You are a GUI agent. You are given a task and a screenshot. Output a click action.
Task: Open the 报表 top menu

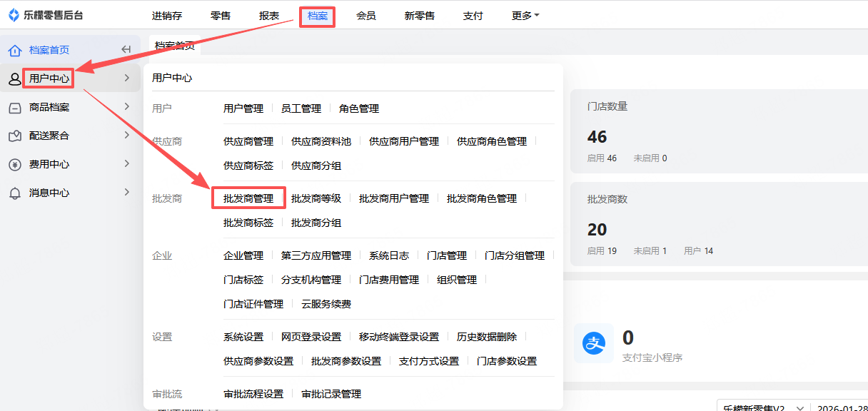pyautogui.click(x=269, y=16)
